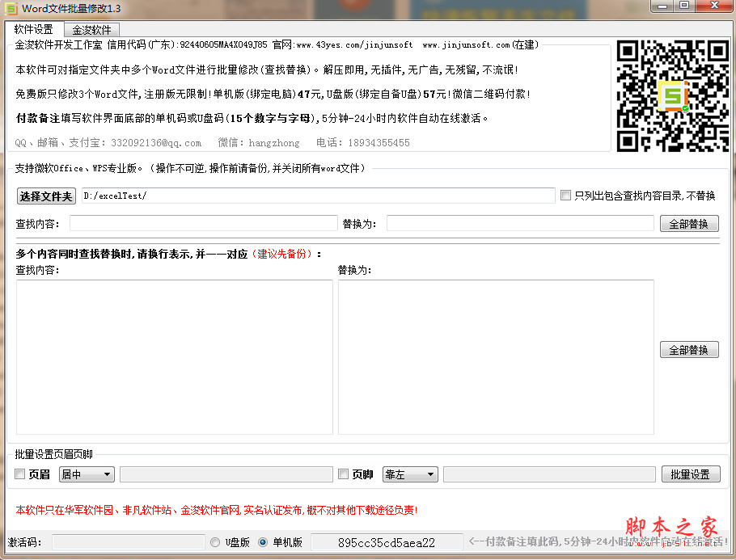736x560 pixels.
Task: Select the U盘版 radio button
Action: tap(214, 543)
